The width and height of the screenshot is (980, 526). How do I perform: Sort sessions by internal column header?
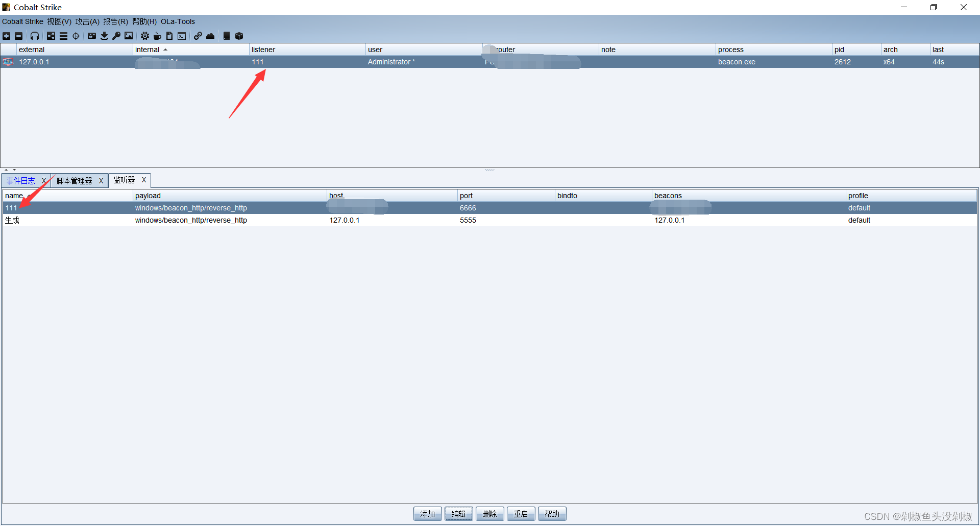click(191, 50)
